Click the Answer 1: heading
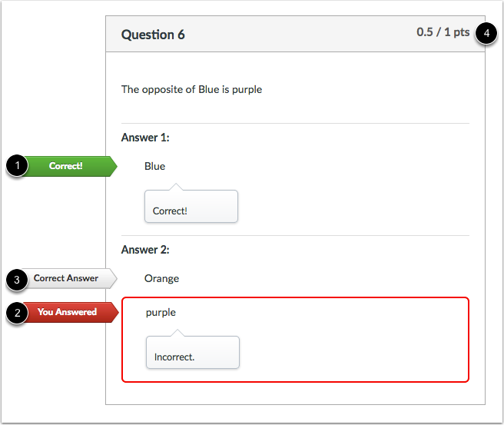The width and height of the screenshot is (504, 425). pos(145,138)
